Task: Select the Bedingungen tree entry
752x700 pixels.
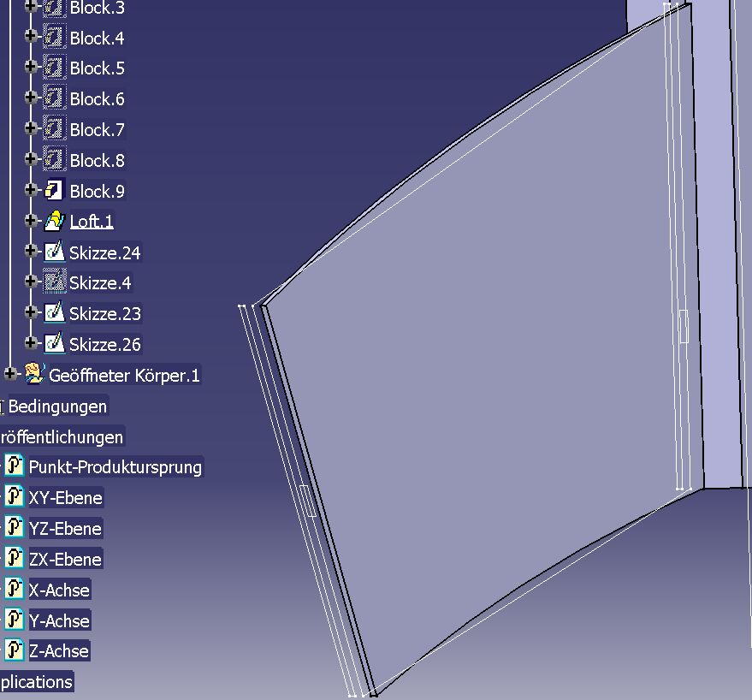Action: (57, 406)
